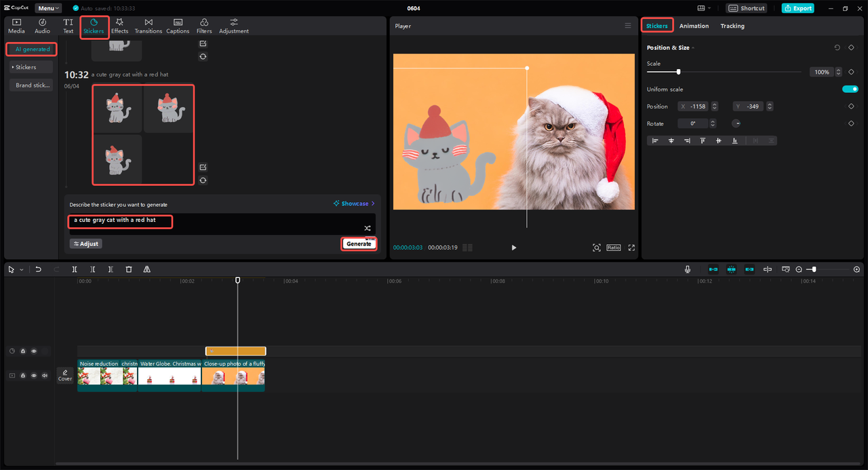Screen dimensions: 868x470
Task: Open the Audio panel
Action: click(x=42, y=26)
